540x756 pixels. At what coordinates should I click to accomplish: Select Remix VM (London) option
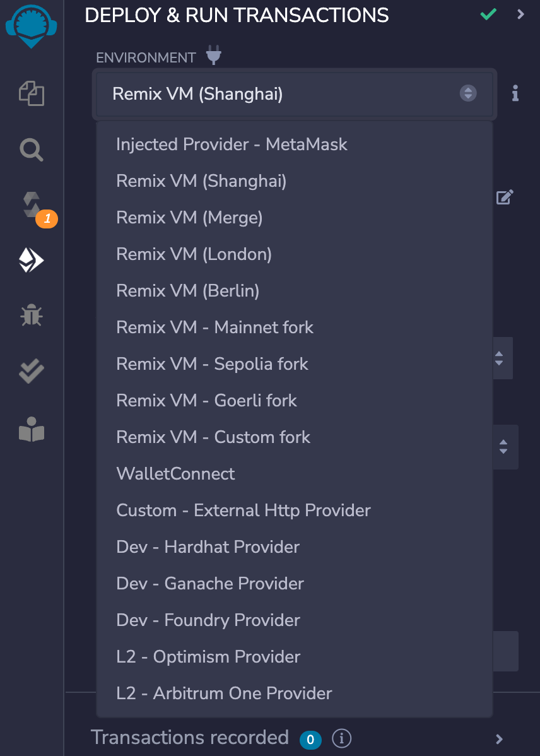(295, 254)
